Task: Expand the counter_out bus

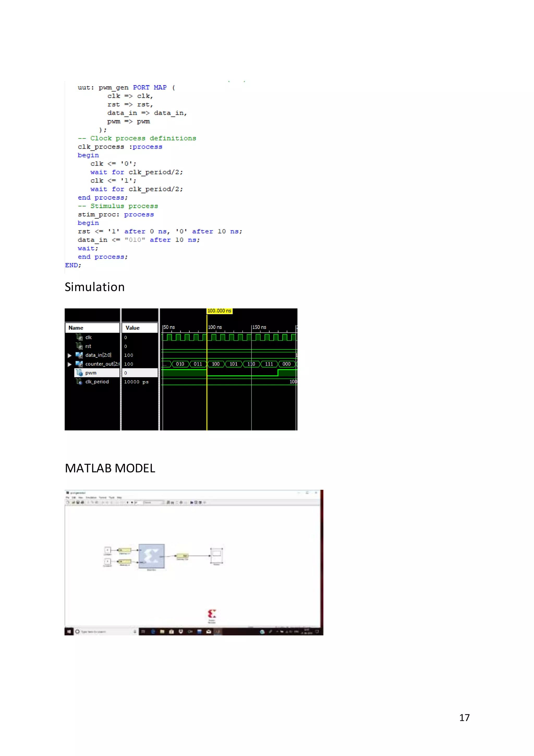Action: [x=70, y=364]
